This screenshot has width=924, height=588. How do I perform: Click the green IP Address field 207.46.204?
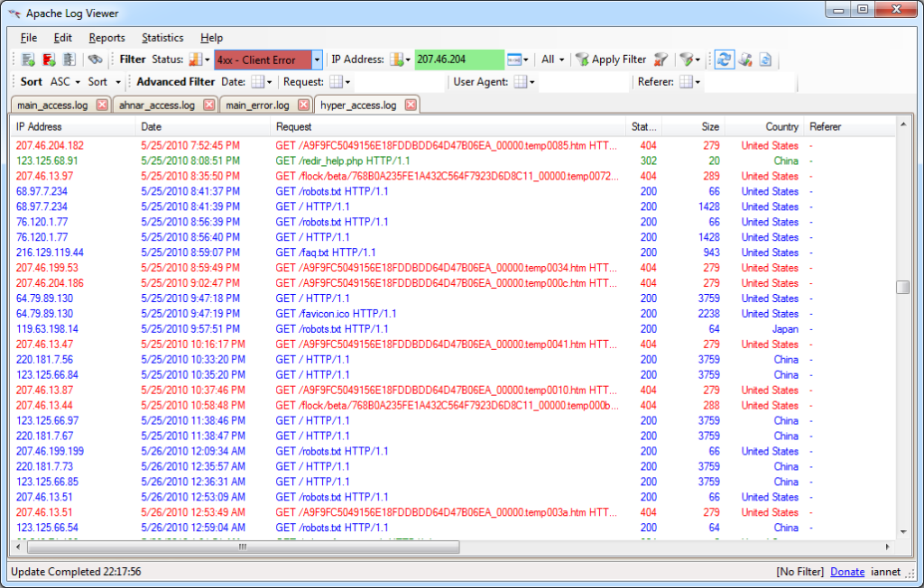coord(459,60)
